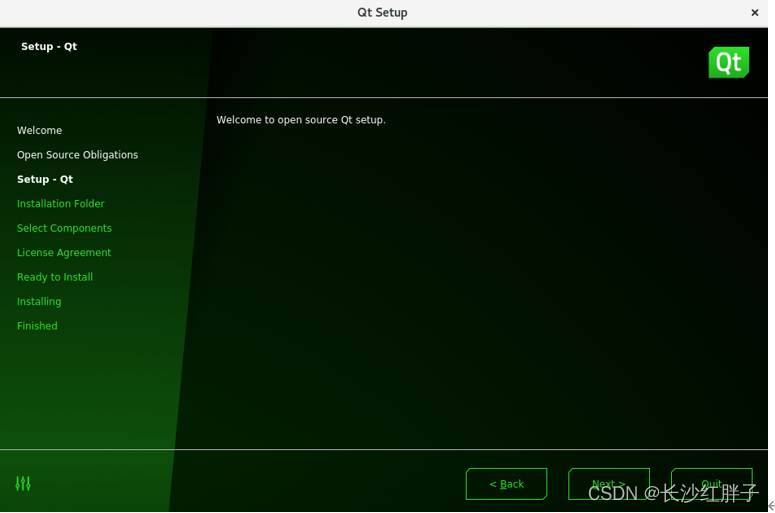Click the 'Welcome to open source Qt setup.' text
Image resolution: width=775 pixels, height=513 pixels.
tap(301, 120)
